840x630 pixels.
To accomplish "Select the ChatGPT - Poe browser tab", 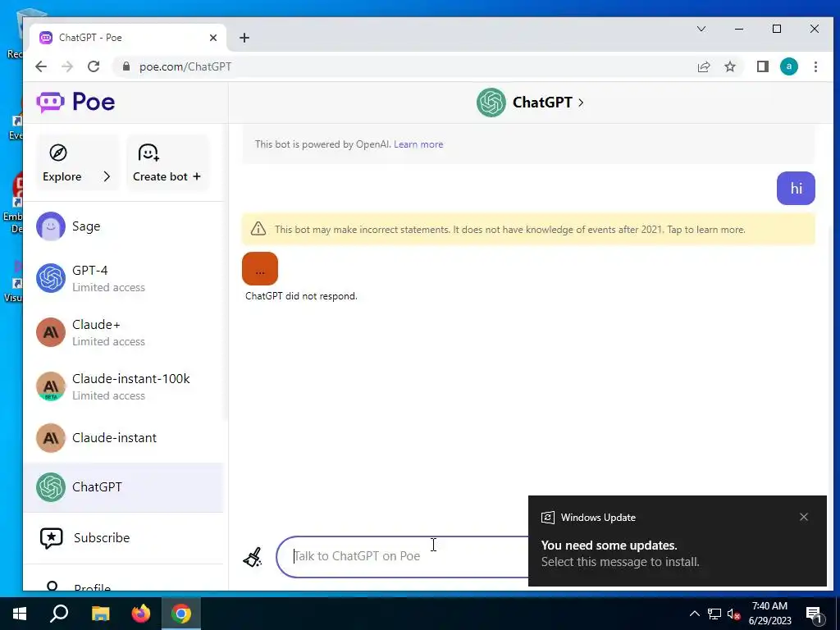I will (x=127, y=38).
